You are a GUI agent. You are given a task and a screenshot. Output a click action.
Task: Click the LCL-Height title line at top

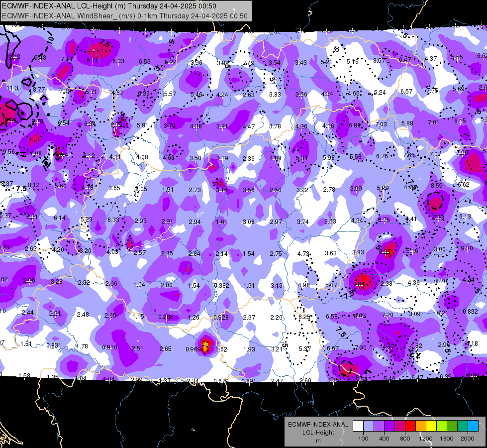(x=109, y=6)
